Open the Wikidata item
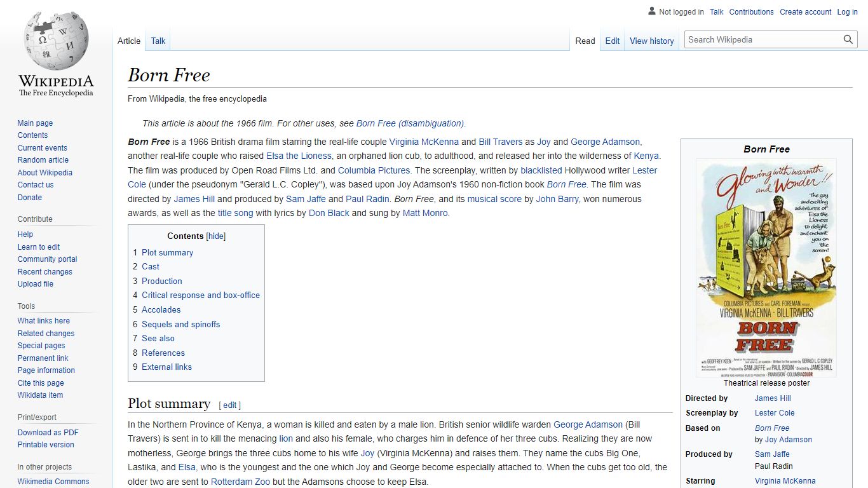Viewport: 868px width, 488px height. pyautogui.click(x=40, y=395)
